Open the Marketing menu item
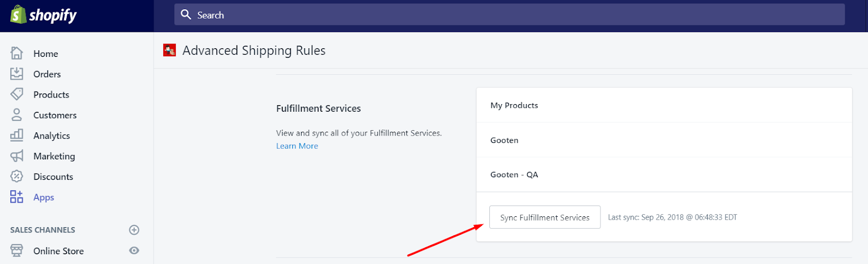Image resolution: width=868 pixels, height=264 pixels. 54,156
